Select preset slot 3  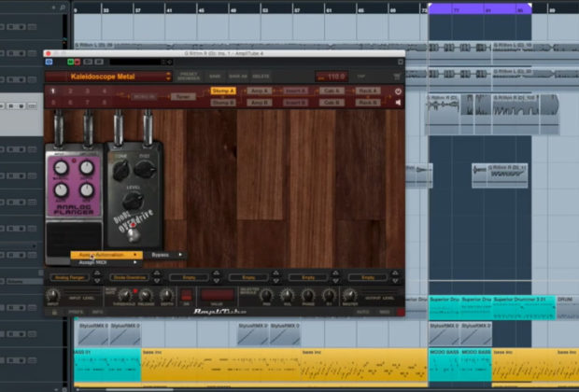pos(88,91)
